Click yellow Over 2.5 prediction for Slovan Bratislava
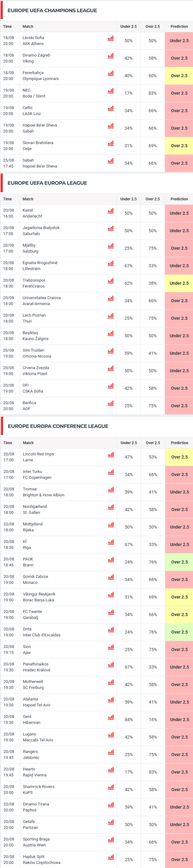The width and height of the screenshot is (193, 868). [x=179, y=146]
